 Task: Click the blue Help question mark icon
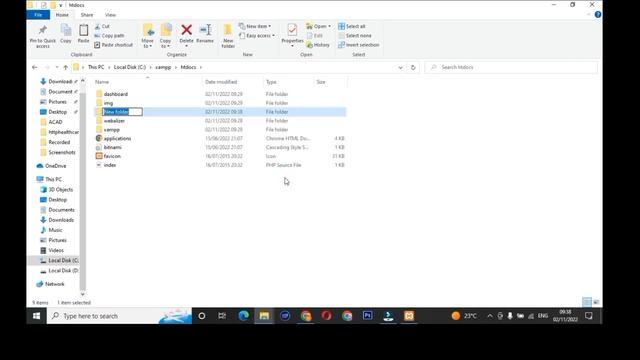tap(598, 15)
